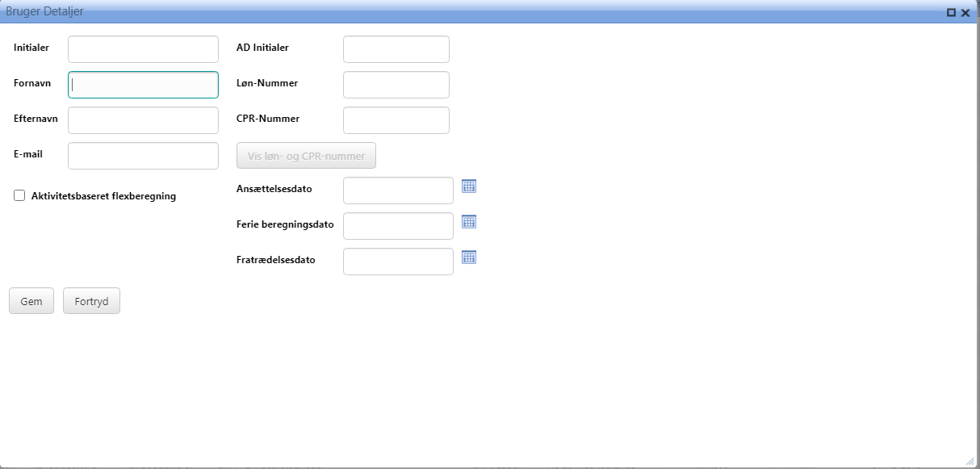This screenshot has width=980, height=469.
Task: Click the E-mail input field
Action: point(143,156)
